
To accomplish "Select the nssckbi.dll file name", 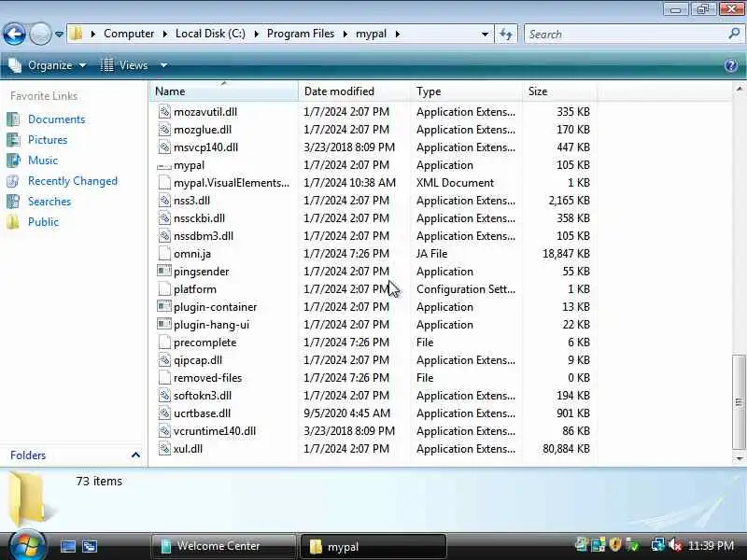I will (x=199, y=218).
